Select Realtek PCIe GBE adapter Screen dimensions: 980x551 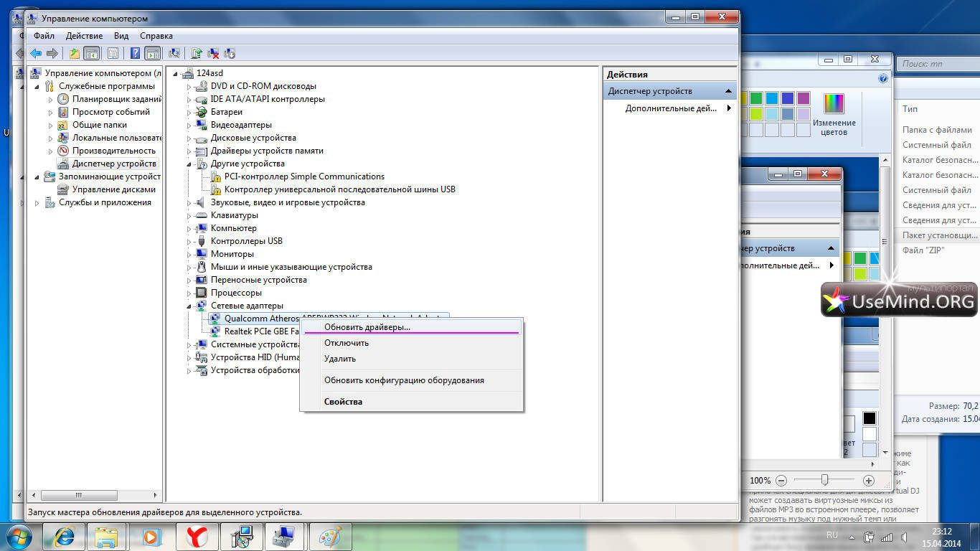262,331
